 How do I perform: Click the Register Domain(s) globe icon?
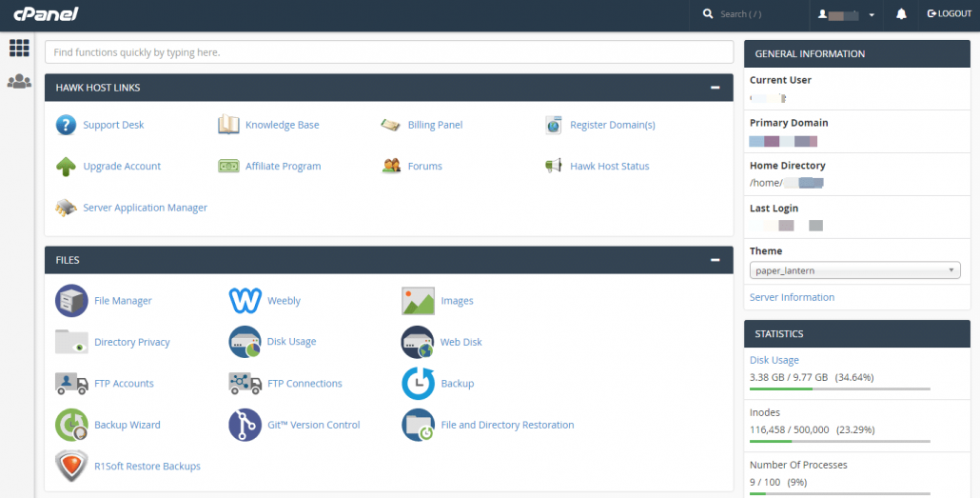tap(553, 125)
